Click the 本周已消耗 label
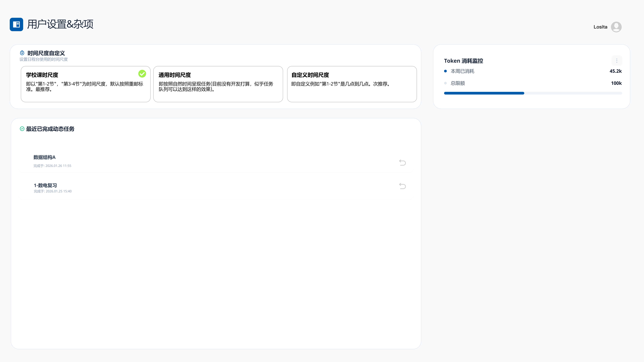Screen dimensions: 644x362 [463, 71]
